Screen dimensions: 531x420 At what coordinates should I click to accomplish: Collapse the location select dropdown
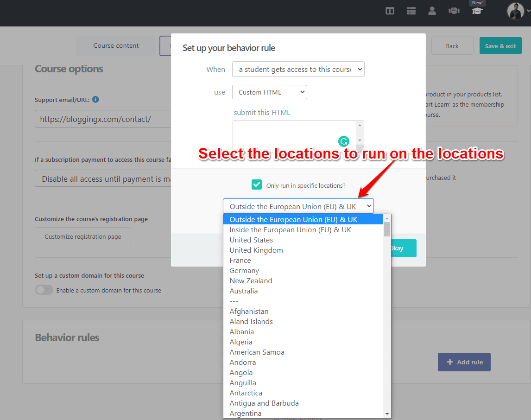point(298,206)
